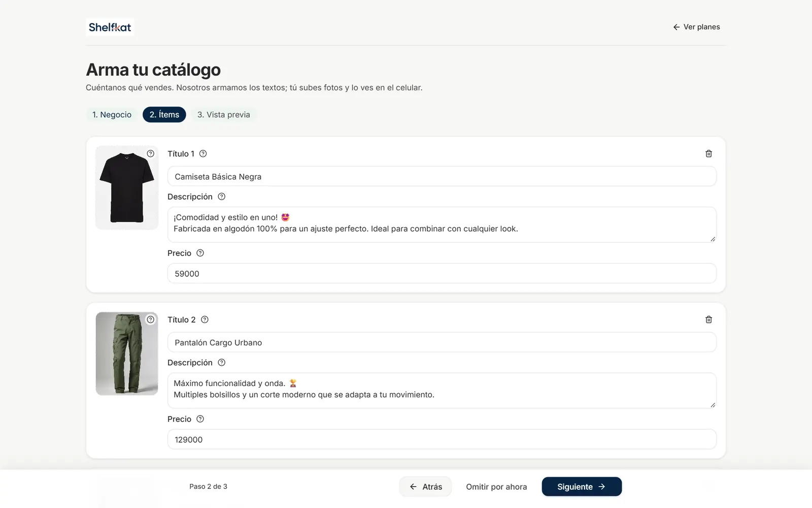Viewport: 812px width, 508px height.
Task: Show help for item 2 Descripción
Action: pos(222,363)
